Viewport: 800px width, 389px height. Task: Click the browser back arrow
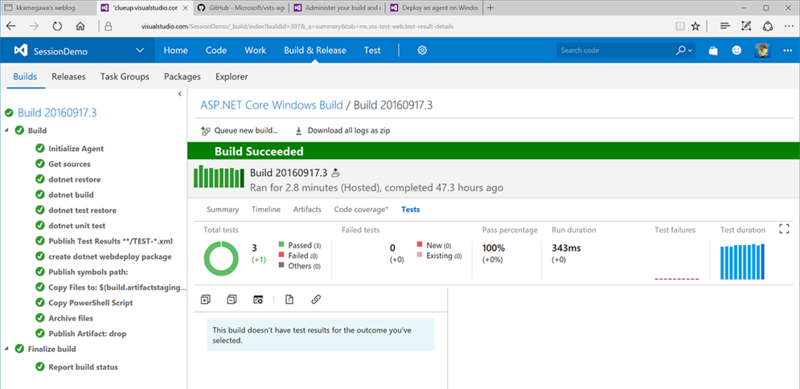click(x=11, y=27)
